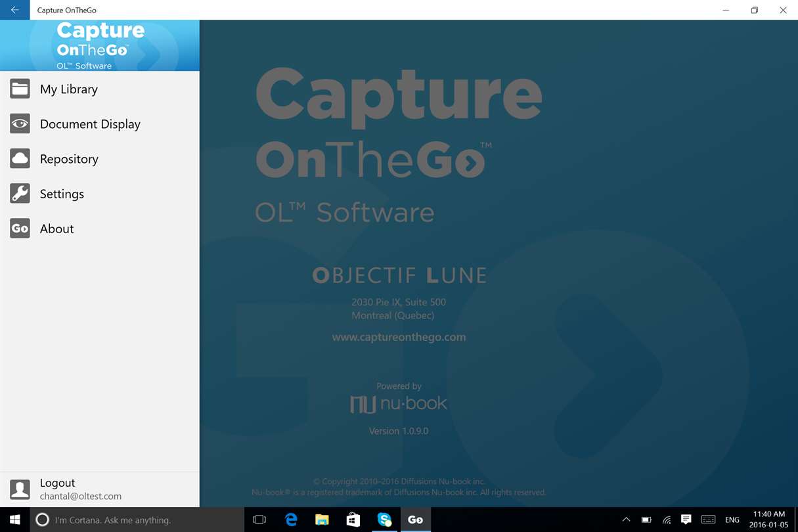This screenshot has width=798, height=532.
Task: Launch Microsoft Edge from the taskbar
Action: pos(291,520)
